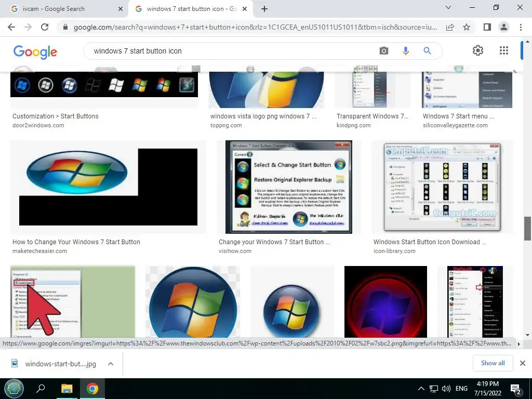532x399 pixels.
Task: Close the ivcam Google Search tab
Action: click(121, 9)
